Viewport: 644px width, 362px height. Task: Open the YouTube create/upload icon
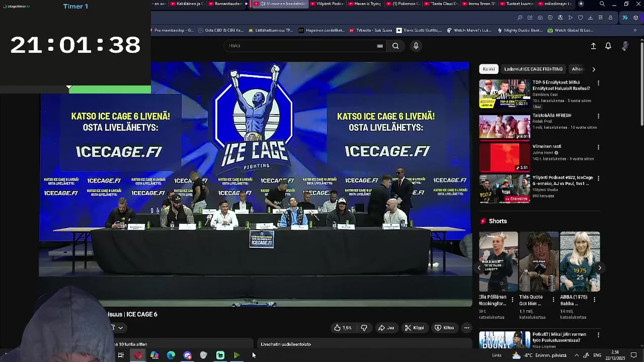tap(593, 46)
